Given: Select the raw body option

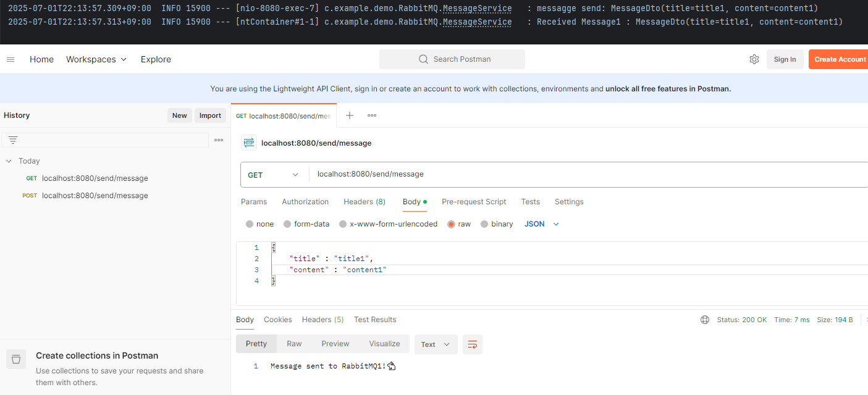Looking at the screenshot, I should pos(452,224).
